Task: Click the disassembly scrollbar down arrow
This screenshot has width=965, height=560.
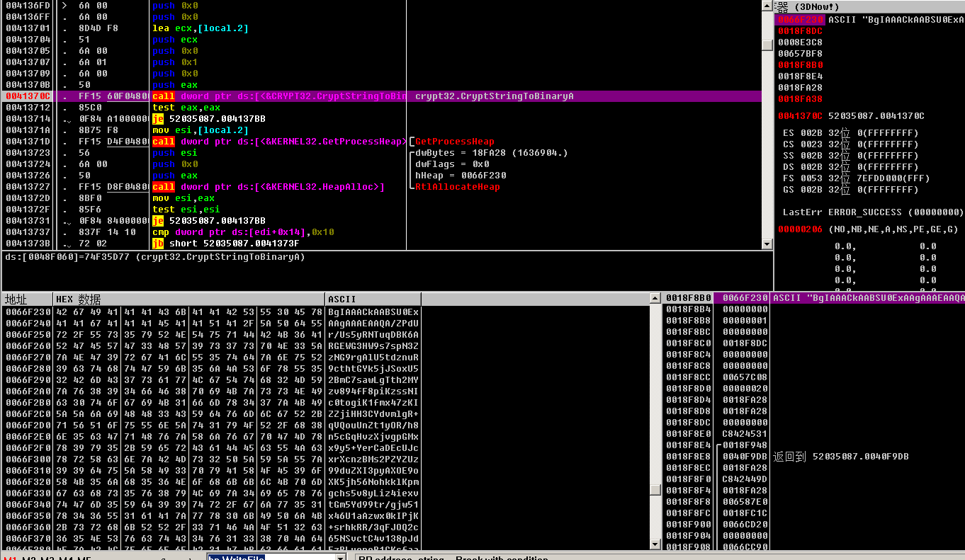Action: tap(767, 244)
